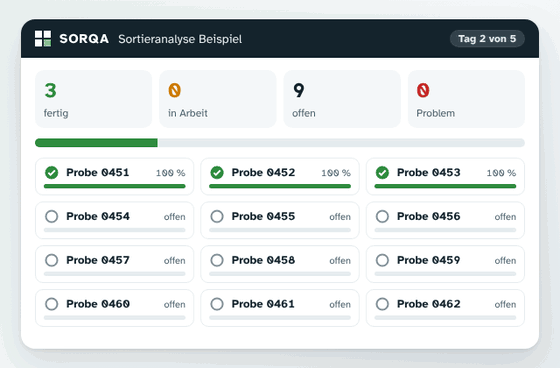This screenshot has width=560, height=368.
Task: Click the 'offen' status of Probe 0461
Action: click(340, 304)
